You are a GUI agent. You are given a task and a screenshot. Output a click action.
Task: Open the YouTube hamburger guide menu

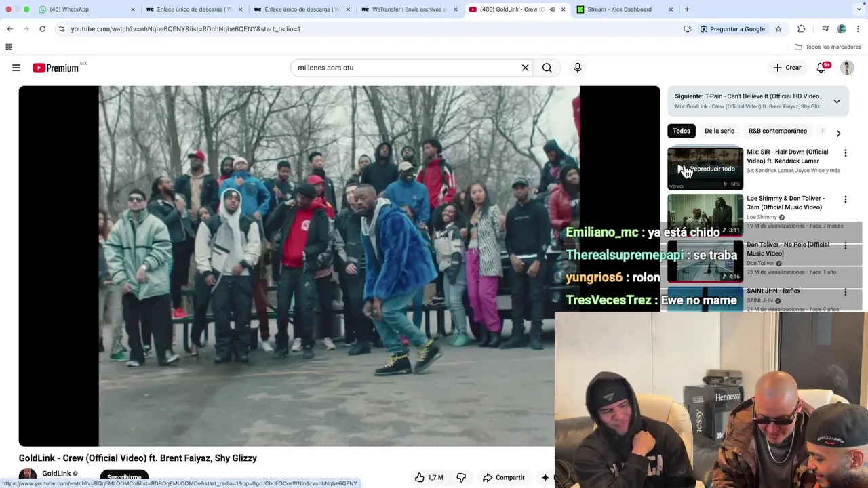click(16, 68)
